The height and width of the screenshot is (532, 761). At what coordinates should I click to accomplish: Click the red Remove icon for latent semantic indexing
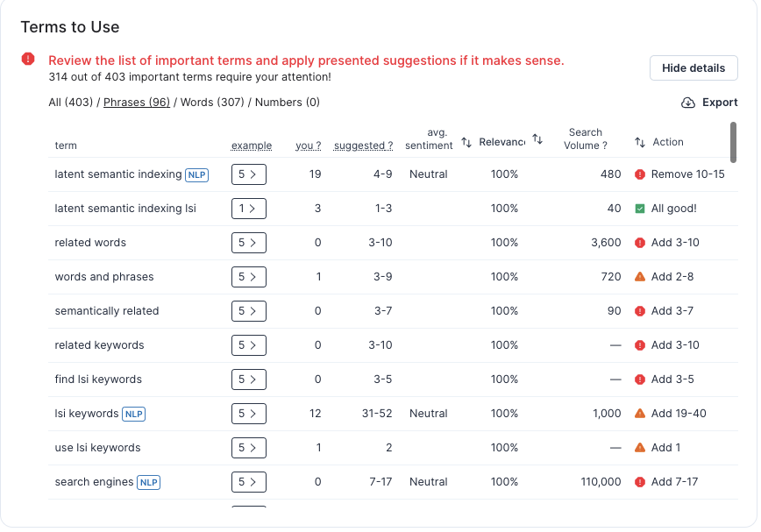(642, 174)
